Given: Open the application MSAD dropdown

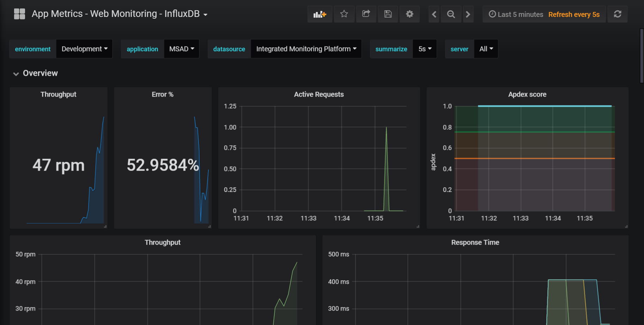Looking at the screenshot, I should point(182,49).
